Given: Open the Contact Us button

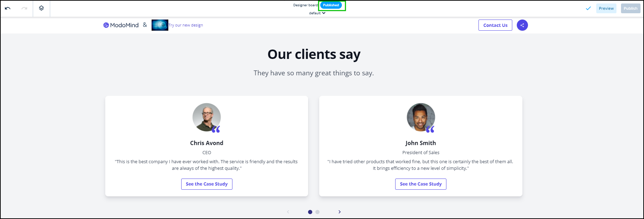Looking at the screenshot, I should pos(495,25).
